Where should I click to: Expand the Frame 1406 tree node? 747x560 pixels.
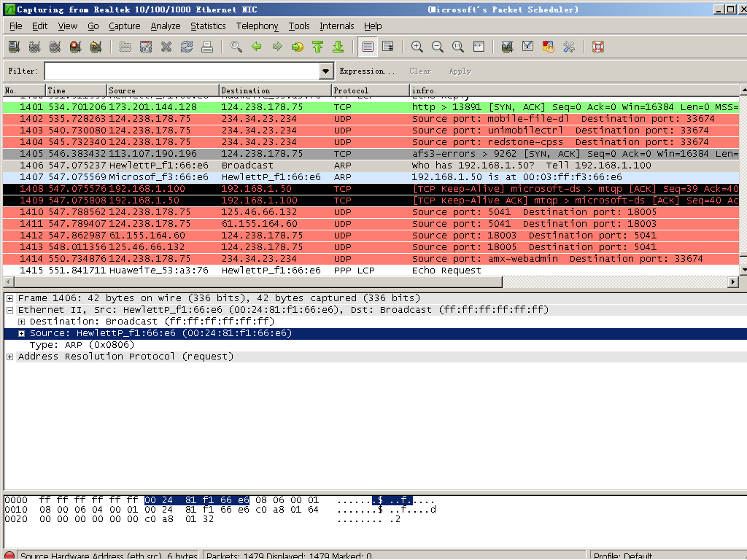[9, 298]
